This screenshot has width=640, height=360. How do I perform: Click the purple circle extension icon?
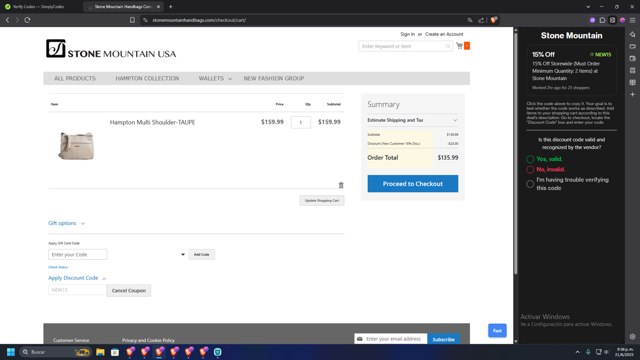pos(593,20)
